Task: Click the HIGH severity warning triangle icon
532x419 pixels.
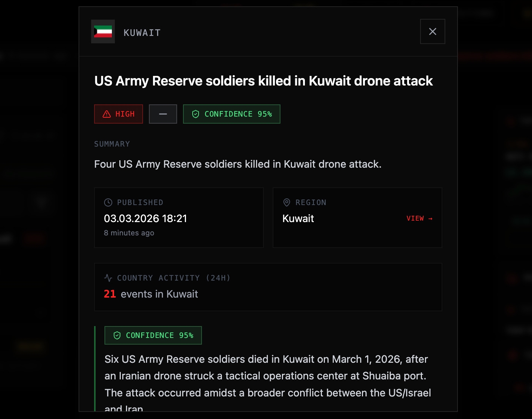Action: [107, 114]
